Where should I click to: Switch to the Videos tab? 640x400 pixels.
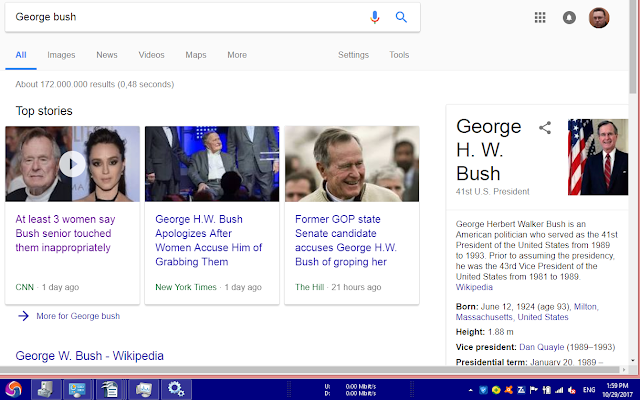pyautogui.click(x=151, y=55)
